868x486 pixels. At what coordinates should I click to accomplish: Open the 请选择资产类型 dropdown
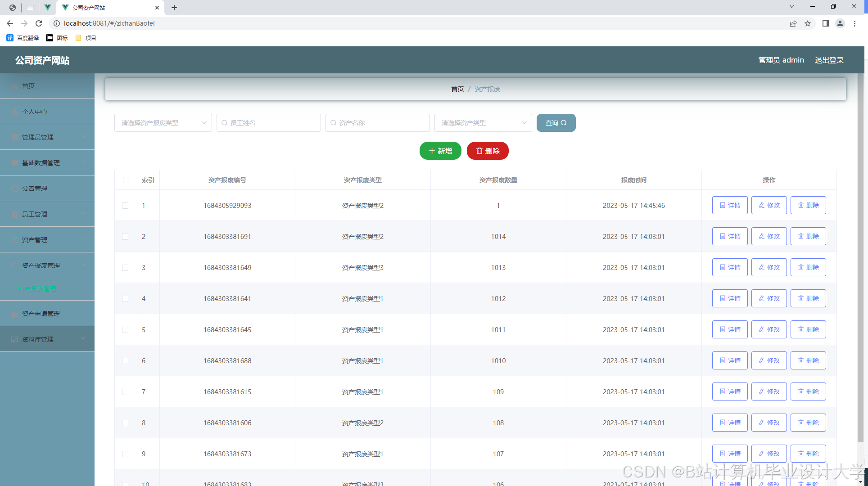coord(483,123)
